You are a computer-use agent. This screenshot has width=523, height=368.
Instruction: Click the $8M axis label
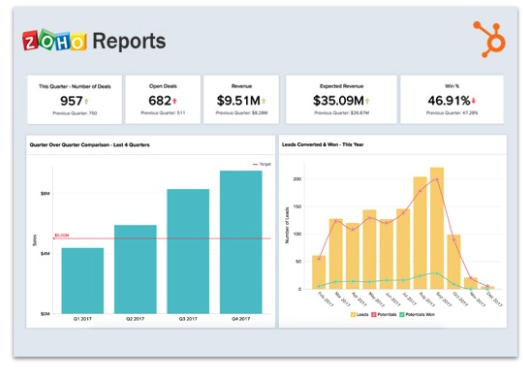coord(45,194)
